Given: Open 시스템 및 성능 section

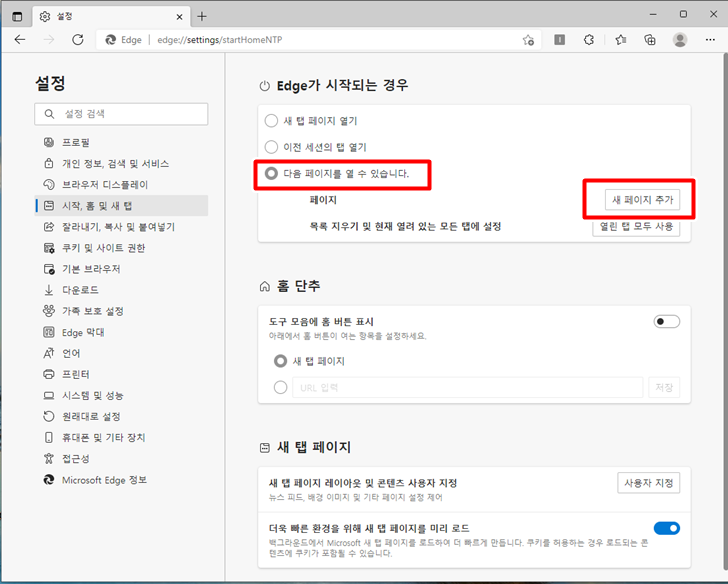Looking at the screenshot, I should (x=122, y=396).
